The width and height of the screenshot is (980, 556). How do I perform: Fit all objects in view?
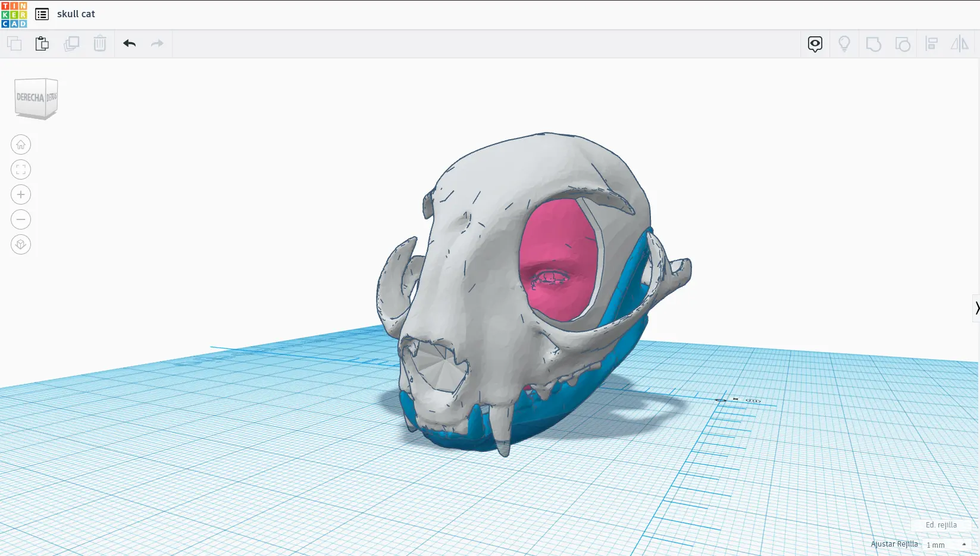point(21,169)
